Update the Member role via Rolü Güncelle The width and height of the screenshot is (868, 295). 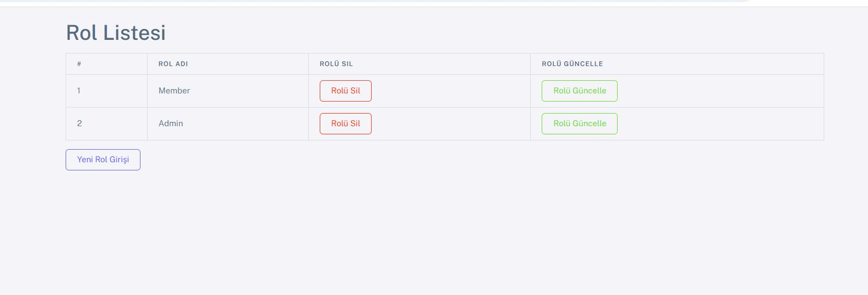579,91
